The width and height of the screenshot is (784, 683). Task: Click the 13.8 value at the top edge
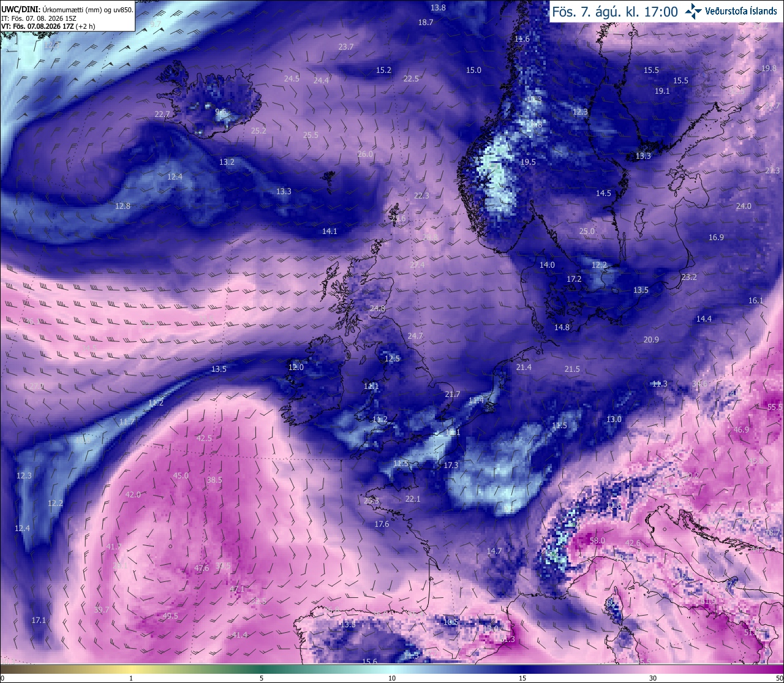coord(438,7)
